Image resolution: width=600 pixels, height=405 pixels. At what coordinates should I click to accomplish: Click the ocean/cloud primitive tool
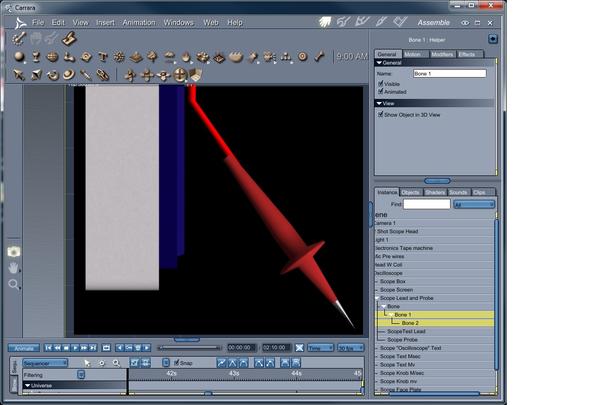click(169, 57)
